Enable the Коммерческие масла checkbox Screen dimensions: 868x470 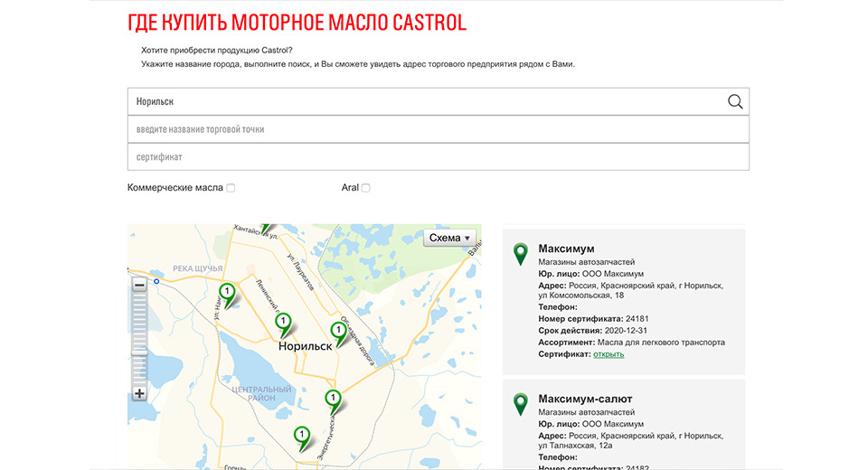coord(231,188)
